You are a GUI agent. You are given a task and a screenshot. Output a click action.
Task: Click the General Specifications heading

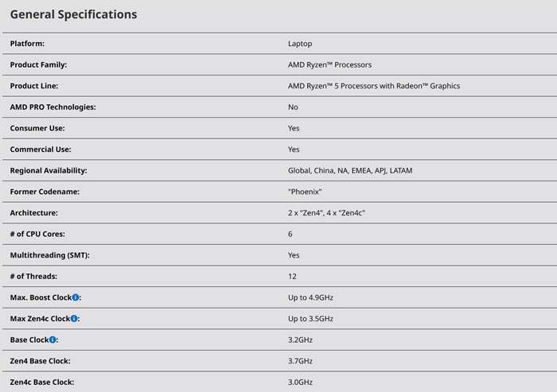coord(73,14)
